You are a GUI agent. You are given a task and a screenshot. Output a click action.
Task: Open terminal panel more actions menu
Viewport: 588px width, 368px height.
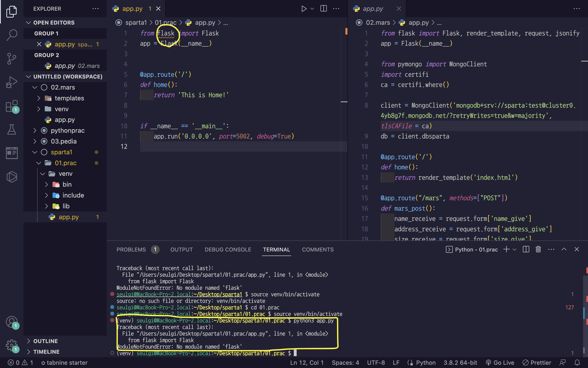click(551, 249)
